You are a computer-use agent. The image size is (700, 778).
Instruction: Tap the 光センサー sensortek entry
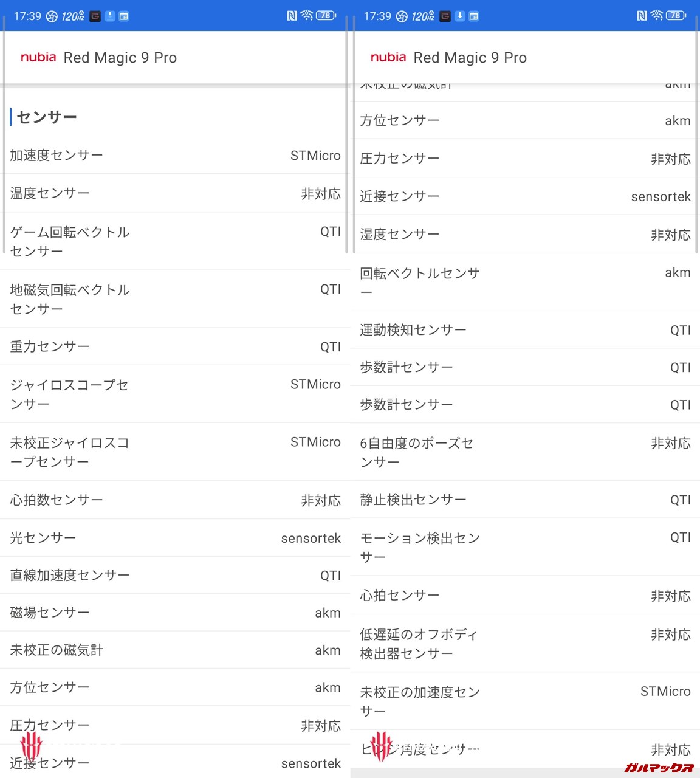click(x=175, y=538)
